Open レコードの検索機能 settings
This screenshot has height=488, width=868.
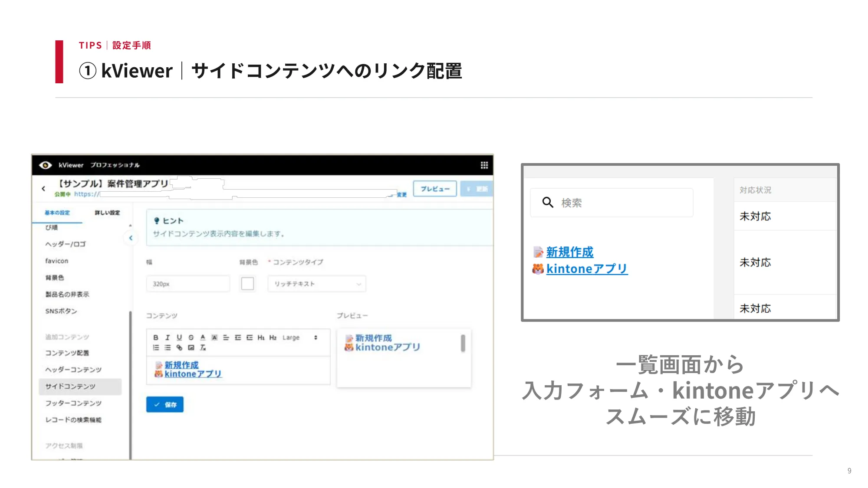[x=73, y=420]
